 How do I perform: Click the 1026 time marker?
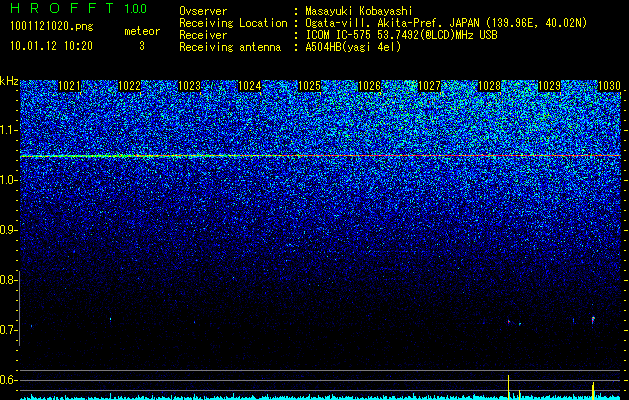[369, 86]
